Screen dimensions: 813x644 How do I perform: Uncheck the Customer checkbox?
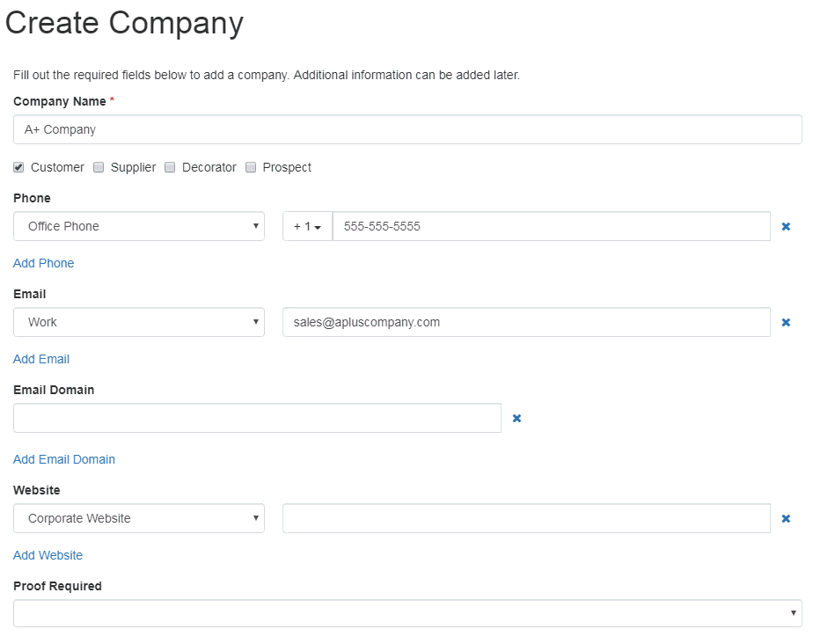pyautogui.click(x=18, y=167)
